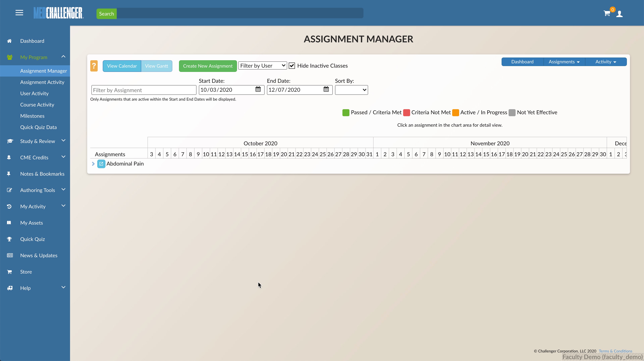644x361 pixels.
Task: Open the Abdominal Pain assignment name
Action: pyautogui.click(x=125, y=164)
